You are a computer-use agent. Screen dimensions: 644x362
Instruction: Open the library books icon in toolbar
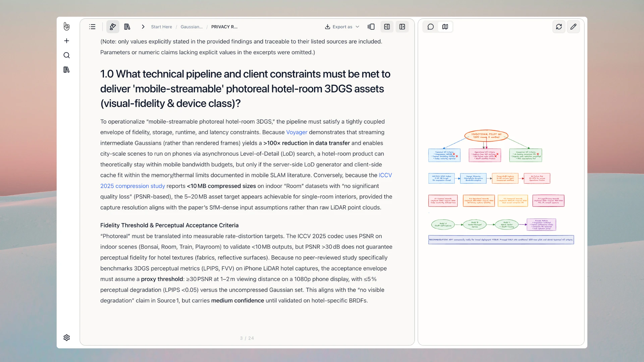[127, 27]
